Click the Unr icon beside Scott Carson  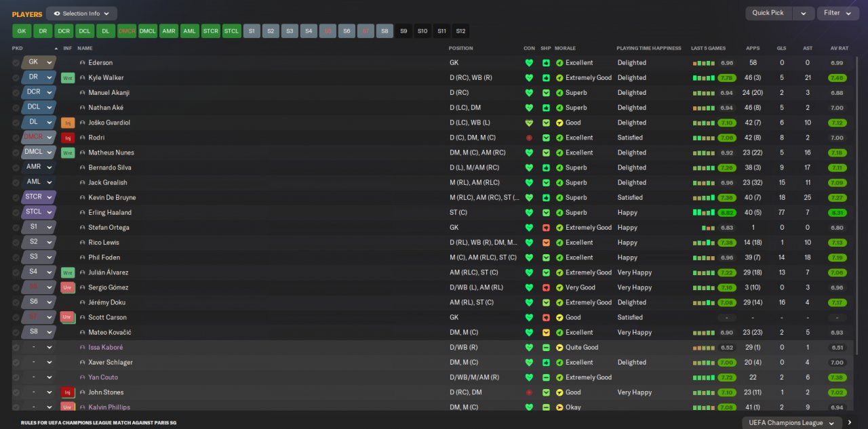(x=67, y=317)
